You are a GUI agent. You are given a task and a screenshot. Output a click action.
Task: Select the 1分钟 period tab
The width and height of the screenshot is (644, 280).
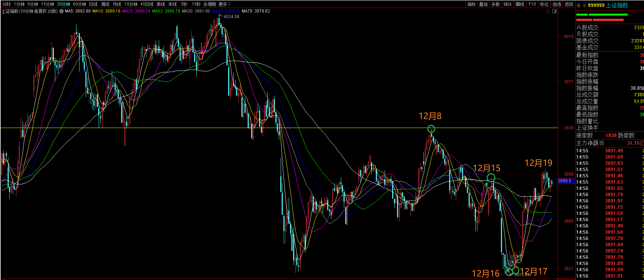pos(19,4)
